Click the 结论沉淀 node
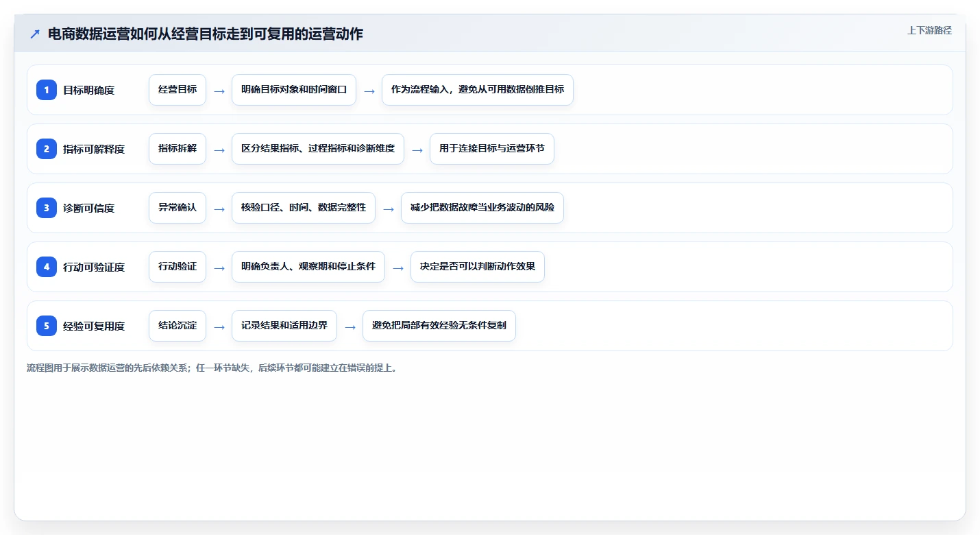The image size is (980, 535). click(177, 326)
